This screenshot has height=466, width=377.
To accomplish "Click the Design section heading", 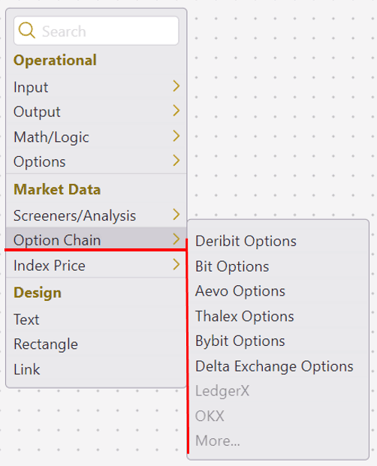I will (x=37, y=293).
